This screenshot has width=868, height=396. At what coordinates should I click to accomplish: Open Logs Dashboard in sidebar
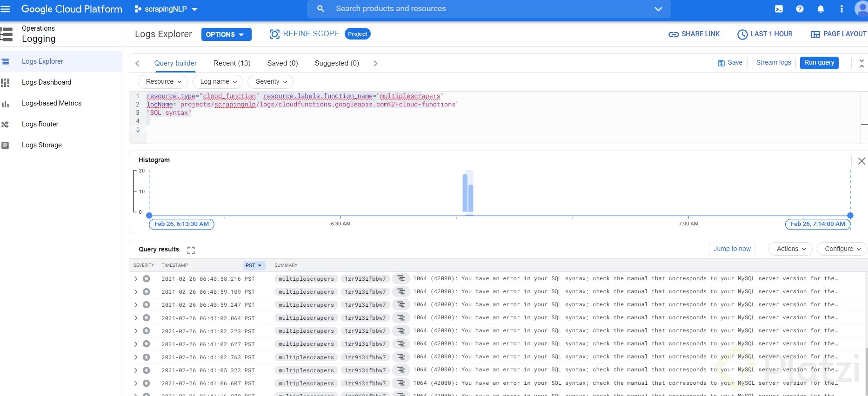[47, 82]
